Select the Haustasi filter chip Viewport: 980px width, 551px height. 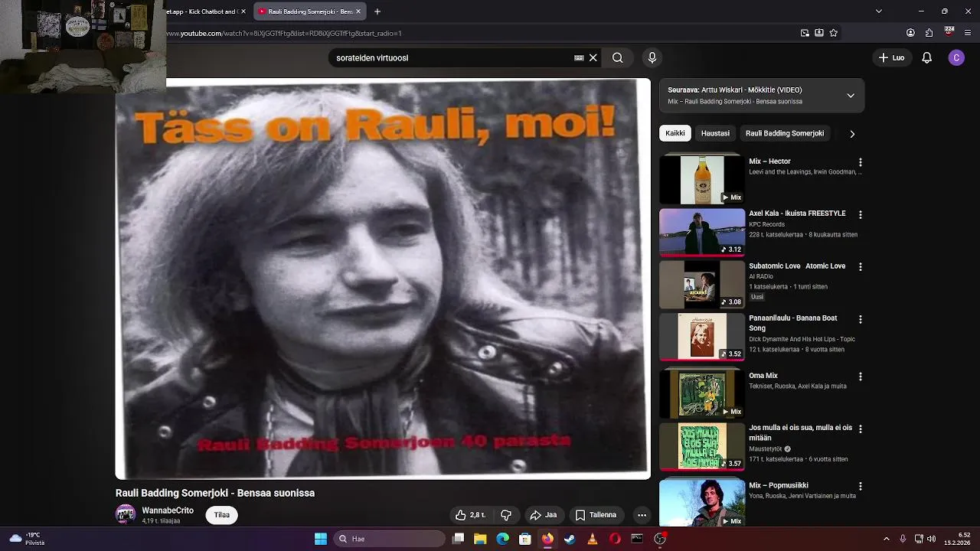pos(715,133)
